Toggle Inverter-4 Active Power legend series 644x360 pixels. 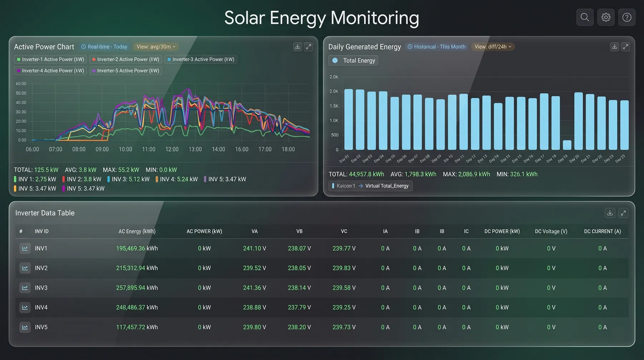pos(50,71)
